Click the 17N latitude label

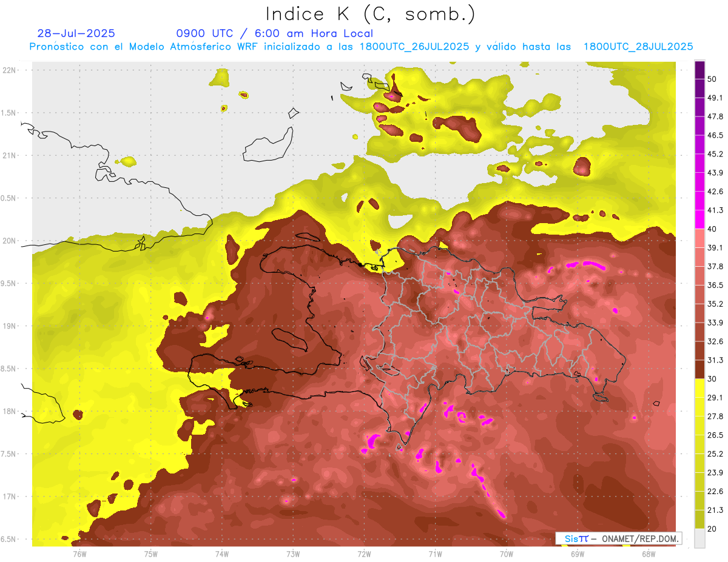tap(10, 497)
